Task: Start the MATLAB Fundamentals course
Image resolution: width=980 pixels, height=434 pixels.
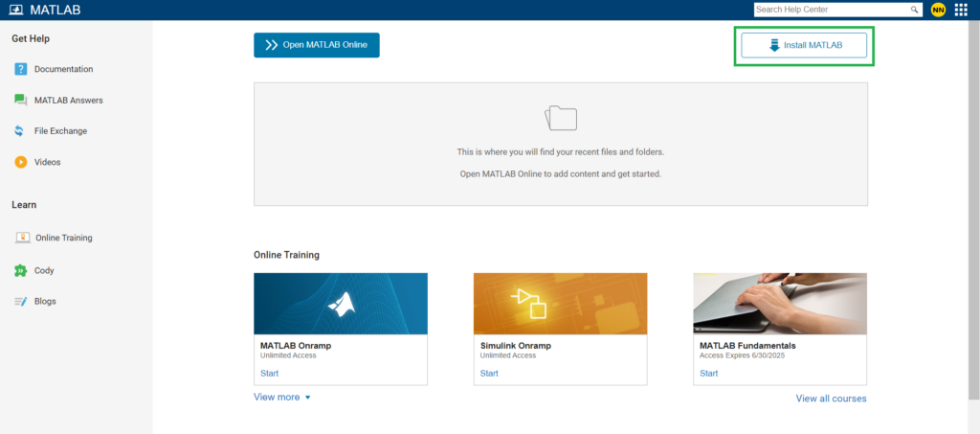Action: (709, 374)
